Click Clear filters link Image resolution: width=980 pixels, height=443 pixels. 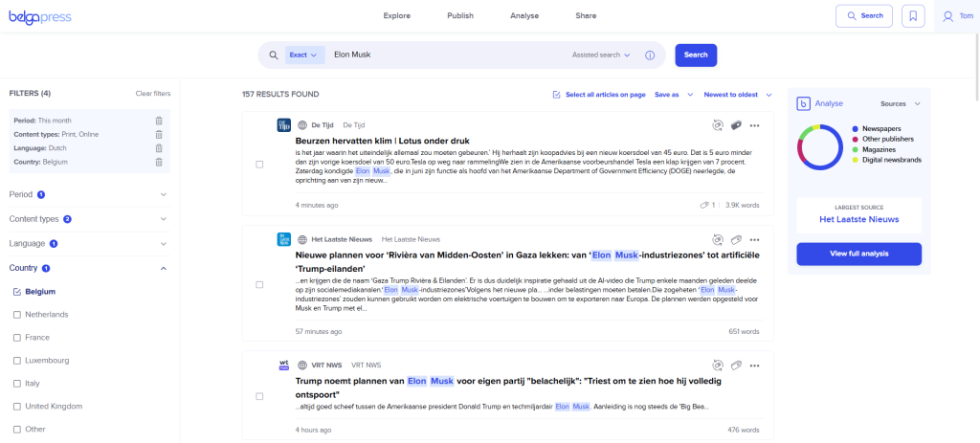153,94
